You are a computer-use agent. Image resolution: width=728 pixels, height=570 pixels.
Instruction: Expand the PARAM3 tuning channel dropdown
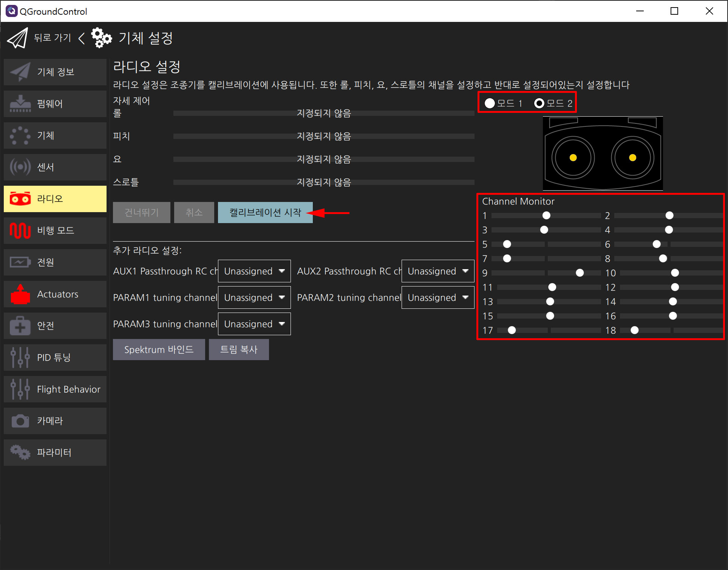254,324
